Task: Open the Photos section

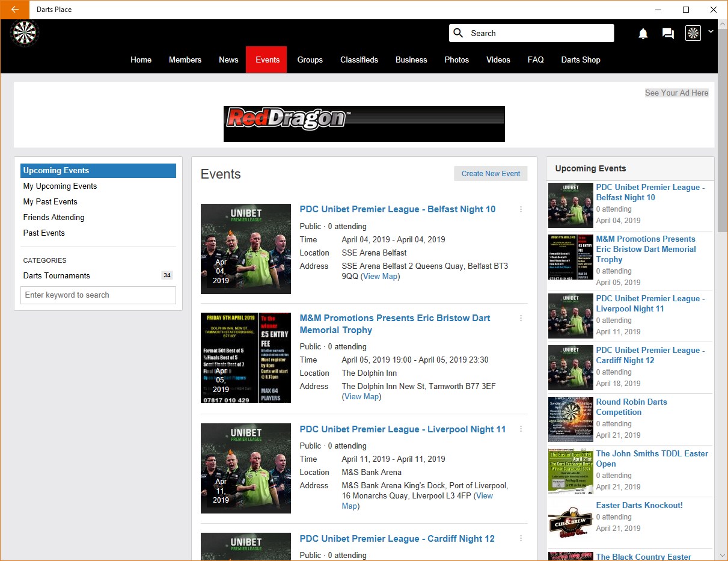Action: click(x=457, y=60)
